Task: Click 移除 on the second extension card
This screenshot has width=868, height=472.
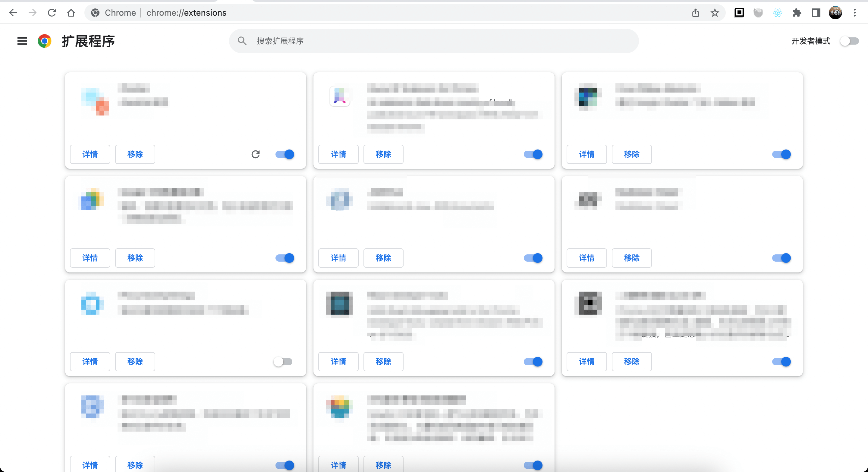Action: [383, 154]
